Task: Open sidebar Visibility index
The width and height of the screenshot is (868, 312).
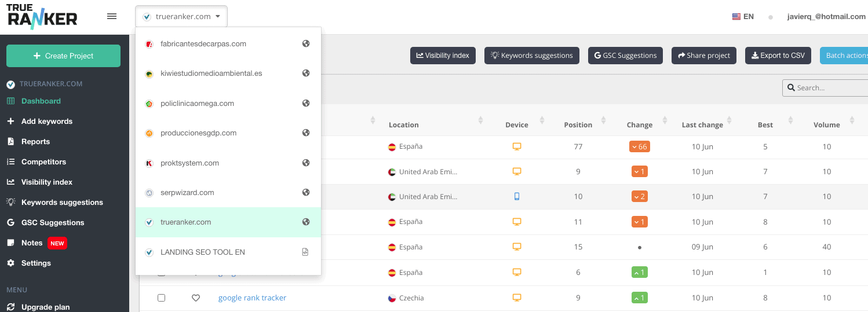Action: point(46,182)
